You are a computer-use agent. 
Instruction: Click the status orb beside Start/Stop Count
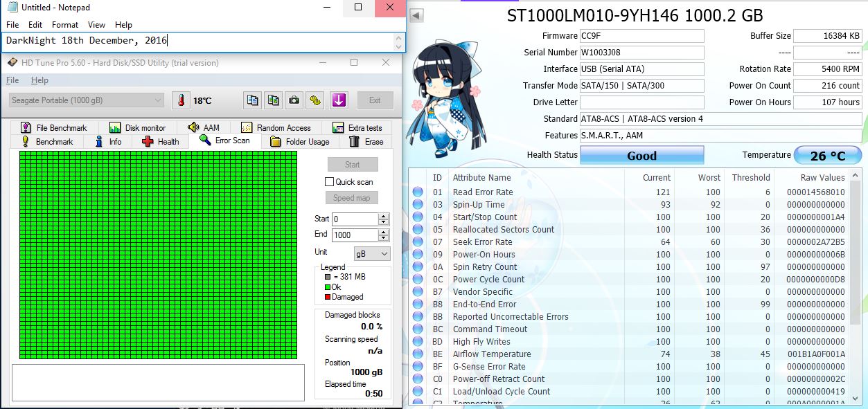[x=418, y=217]
